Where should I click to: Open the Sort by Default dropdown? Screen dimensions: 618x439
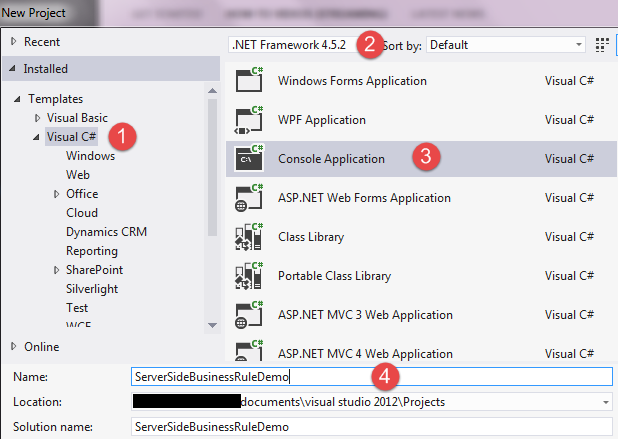(x=506, y=45)
